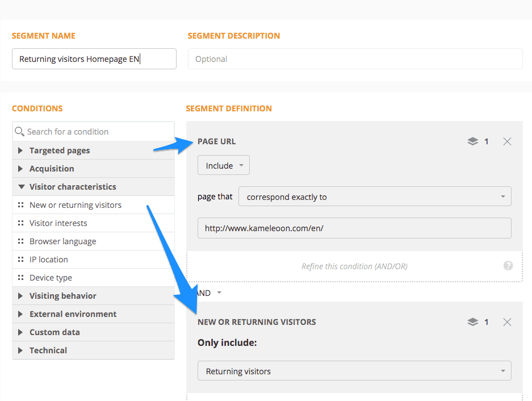Click the drag handle beside Browser language
Image resolution: width=532 pixels, height=401 pixels.
coord(21,241)
